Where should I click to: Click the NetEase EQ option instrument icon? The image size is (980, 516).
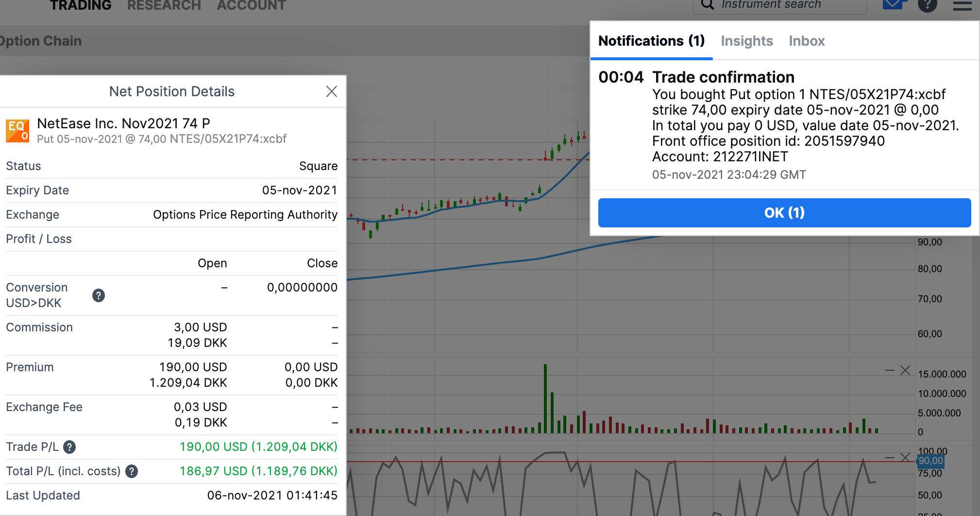click(x=17, y=131)
